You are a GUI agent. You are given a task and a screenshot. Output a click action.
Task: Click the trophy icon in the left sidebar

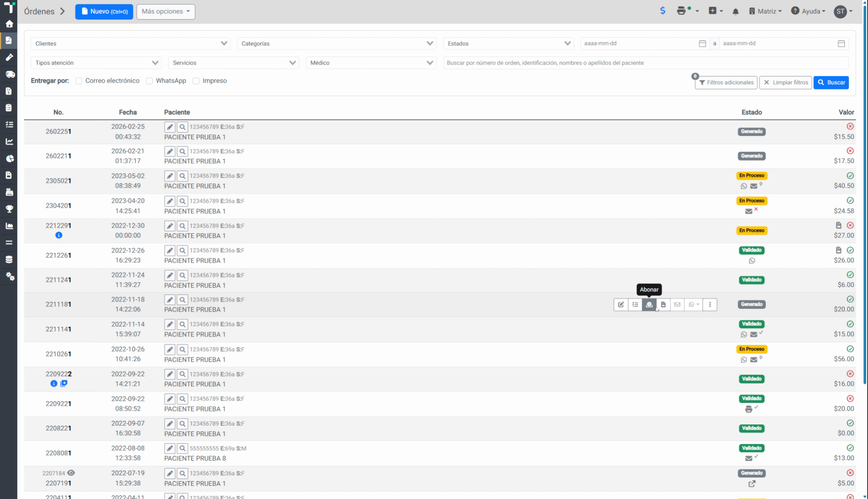(x=9, y=209)
